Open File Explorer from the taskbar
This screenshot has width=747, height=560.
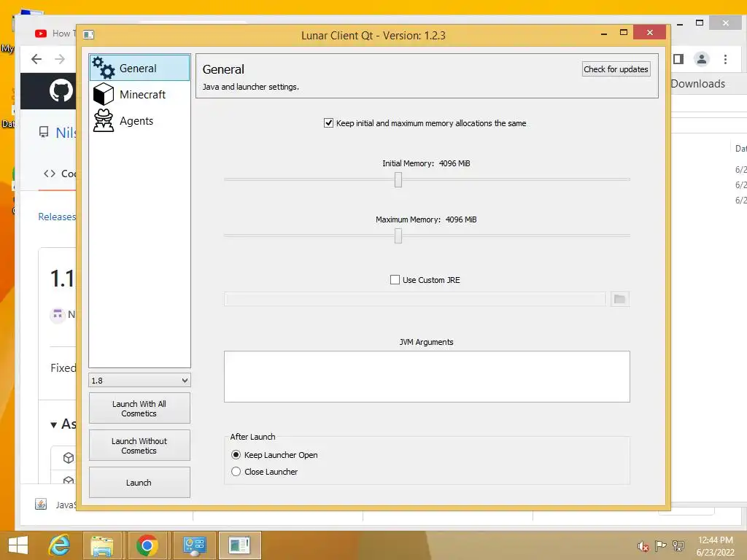[102, 545]
